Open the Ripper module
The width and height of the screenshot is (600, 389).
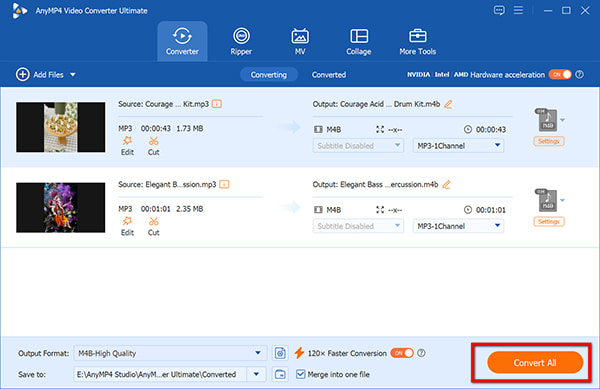pos(241,41)
